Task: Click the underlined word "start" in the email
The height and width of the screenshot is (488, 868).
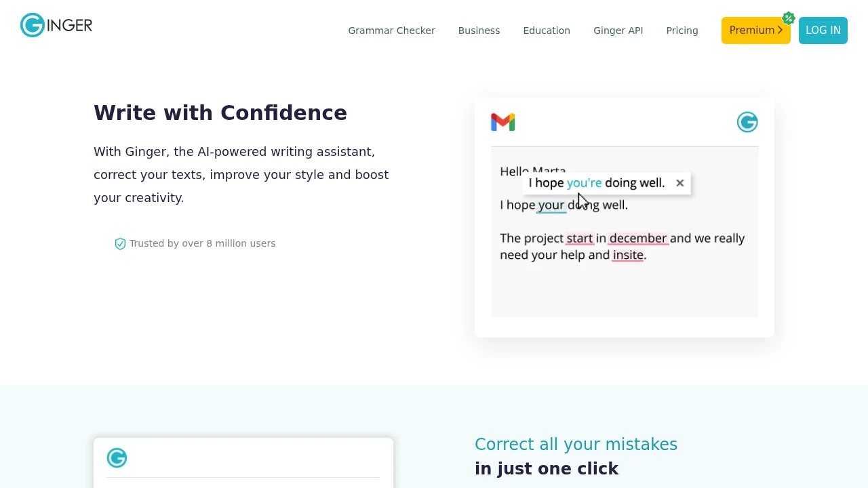Action: [x=579, y=239]
